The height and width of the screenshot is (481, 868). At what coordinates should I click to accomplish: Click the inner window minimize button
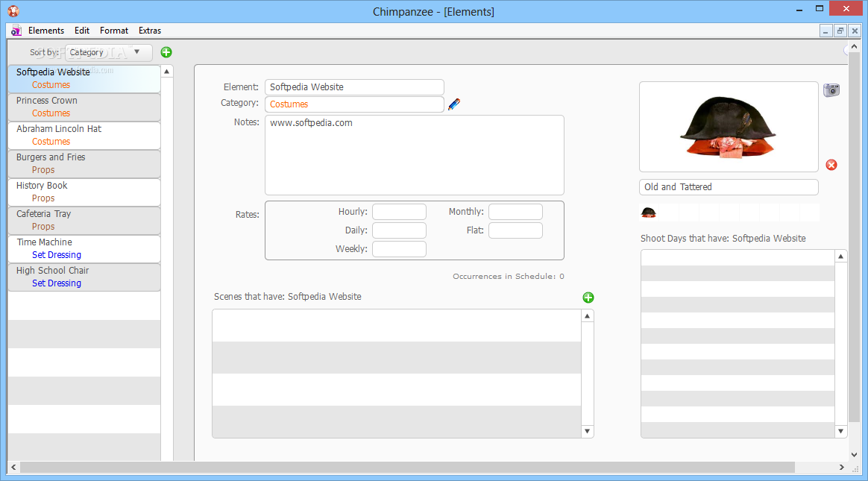tap(826, 31)
